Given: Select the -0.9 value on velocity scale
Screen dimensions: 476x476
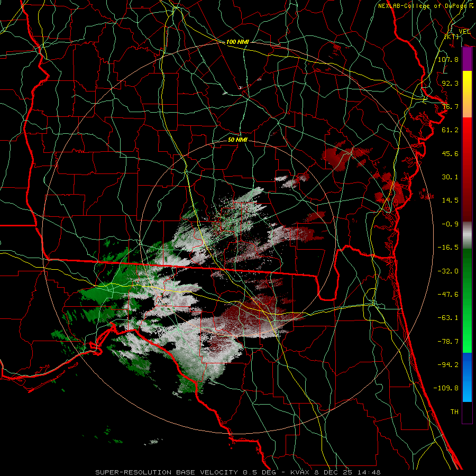Looking at the screenshot, I should (x=450, y=224).
